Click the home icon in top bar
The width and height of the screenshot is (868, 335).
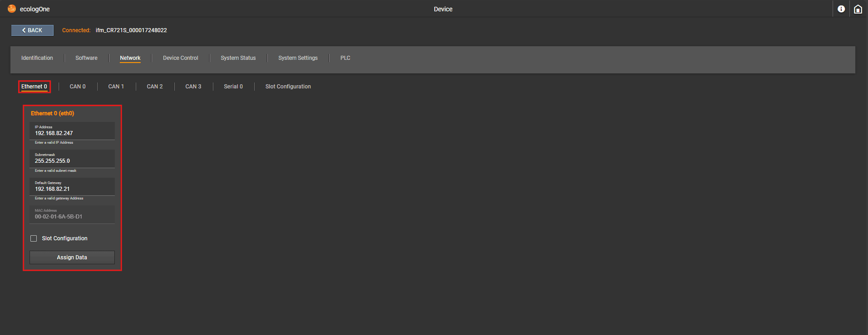tap(858, 9)
